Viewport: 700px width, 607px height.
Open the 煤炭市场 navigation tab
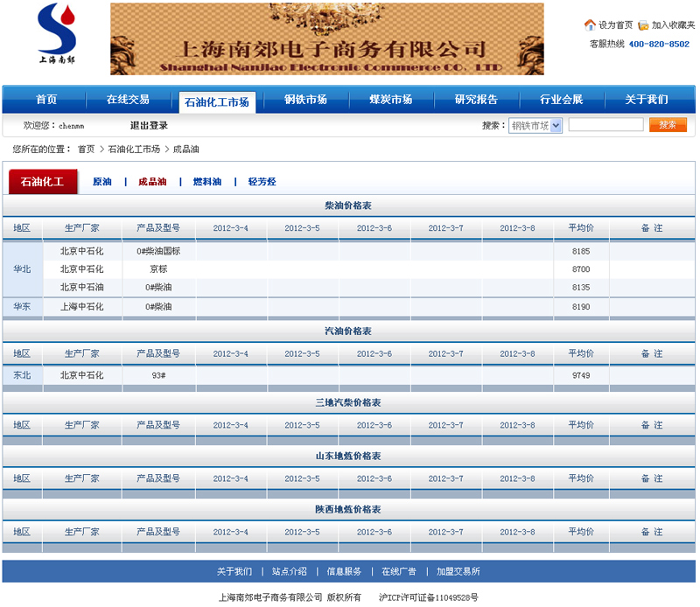coord(390,99)
